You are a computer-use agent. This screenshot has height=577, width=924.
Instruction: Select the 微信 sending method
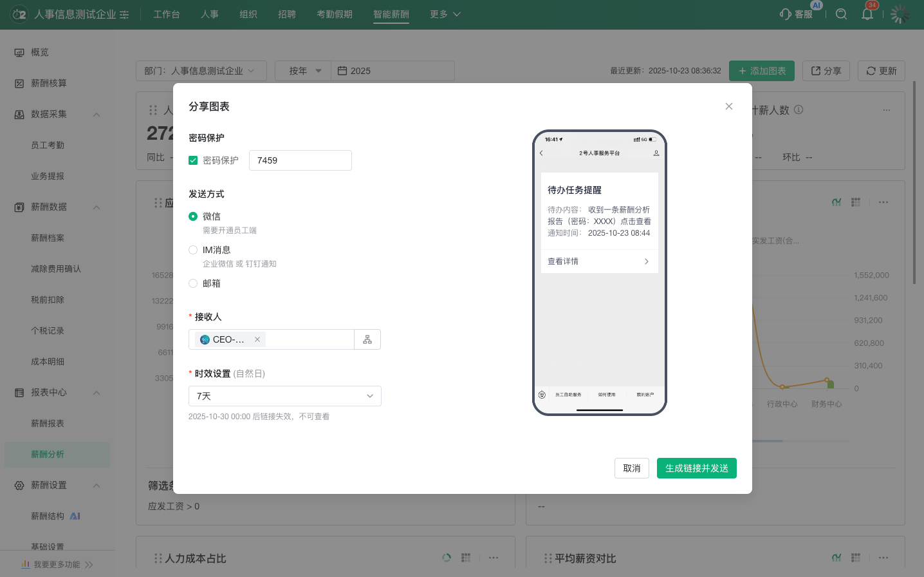pyautogui.click(x=193, y=216)
